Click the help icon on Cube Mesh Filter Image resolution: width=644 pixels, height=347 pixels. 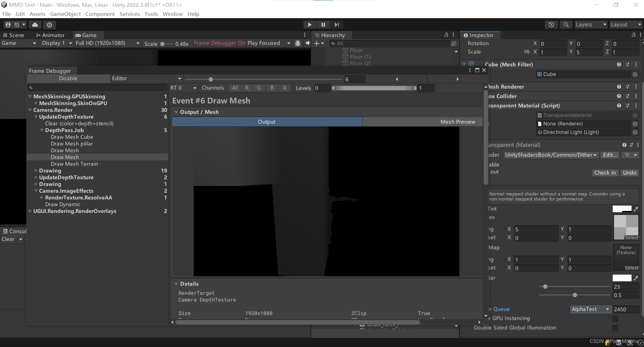(619, 64)
